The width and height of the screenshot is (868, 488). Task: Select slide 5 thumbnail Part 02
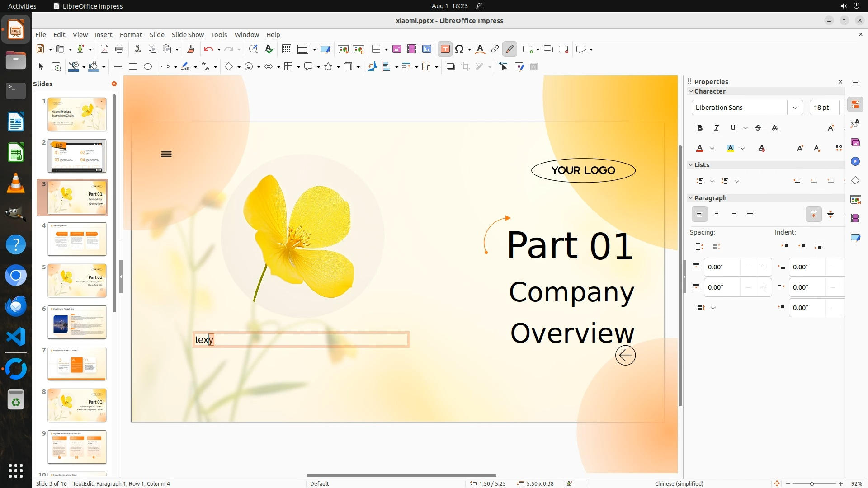[x=77, y=281]
